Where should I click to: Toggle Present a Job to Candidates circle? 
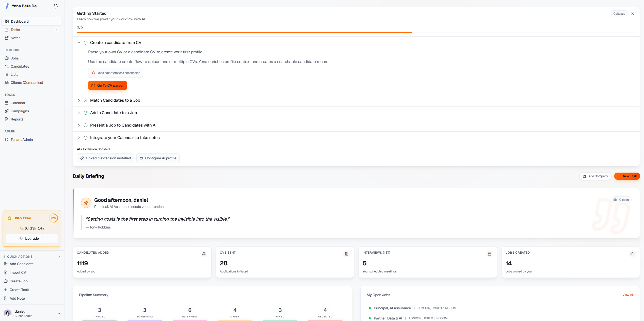click(x=86, y=125)
